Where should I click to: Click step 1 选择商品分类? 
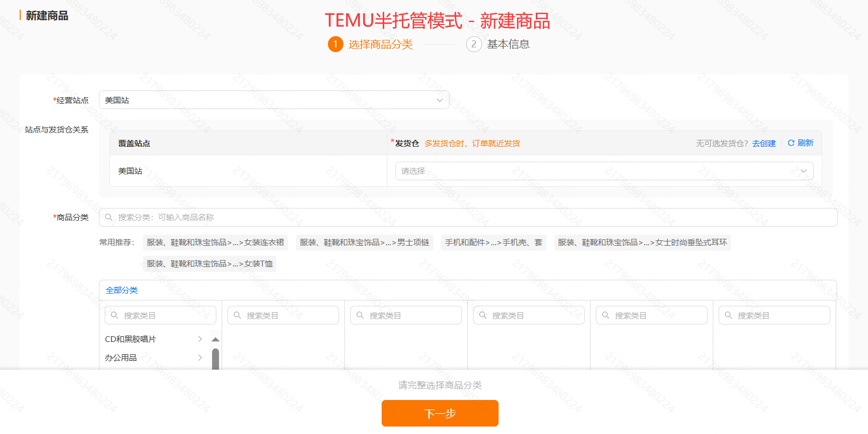[x=370, y=44]
